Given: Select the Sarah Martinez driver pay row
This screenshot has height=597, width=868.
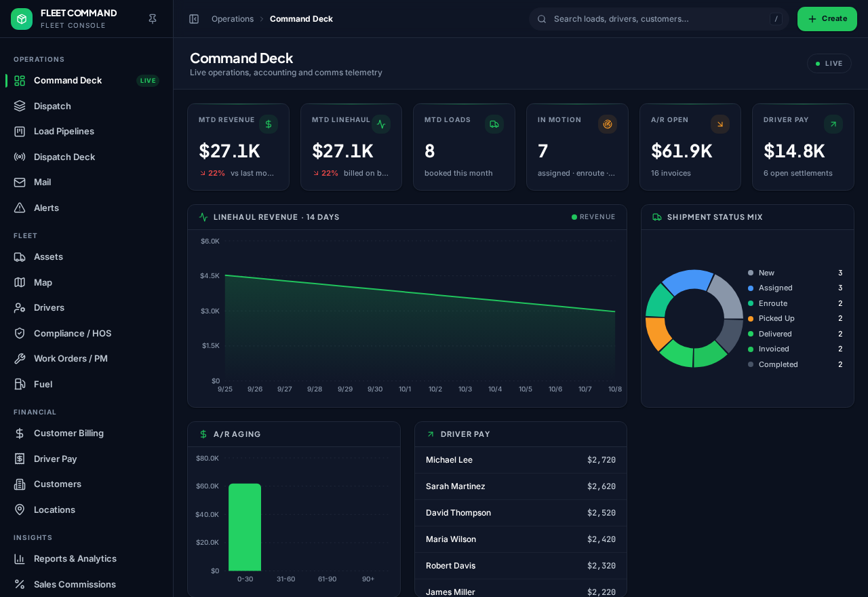Looking at the screenshot, I should (521, 486).
